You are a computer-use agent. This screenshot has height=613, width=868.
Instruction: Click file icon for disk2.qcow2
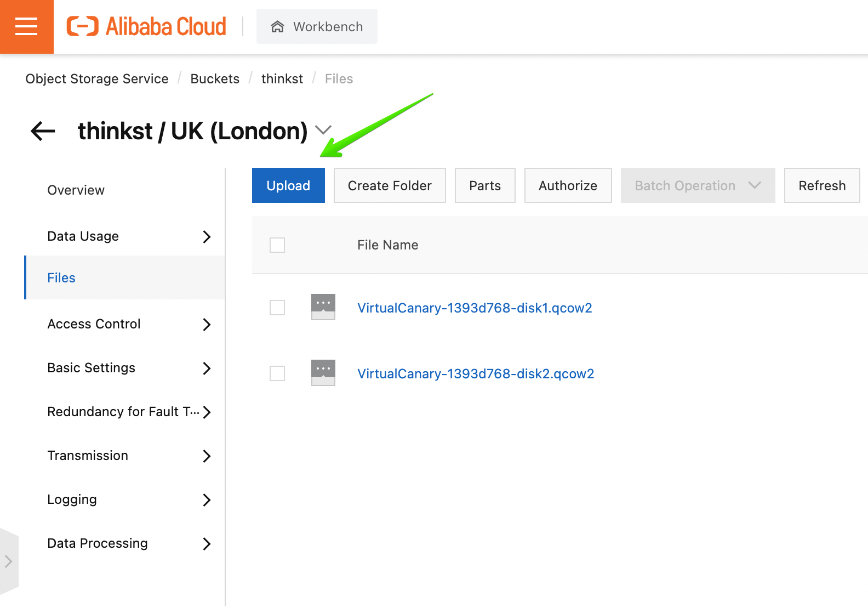pos(323,373)
